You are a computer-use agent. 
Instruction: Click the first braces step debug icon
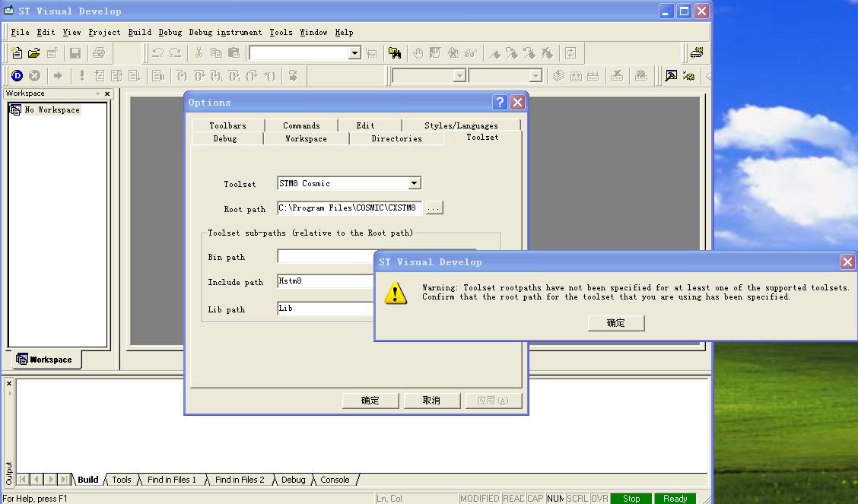(x=182, y=75)
